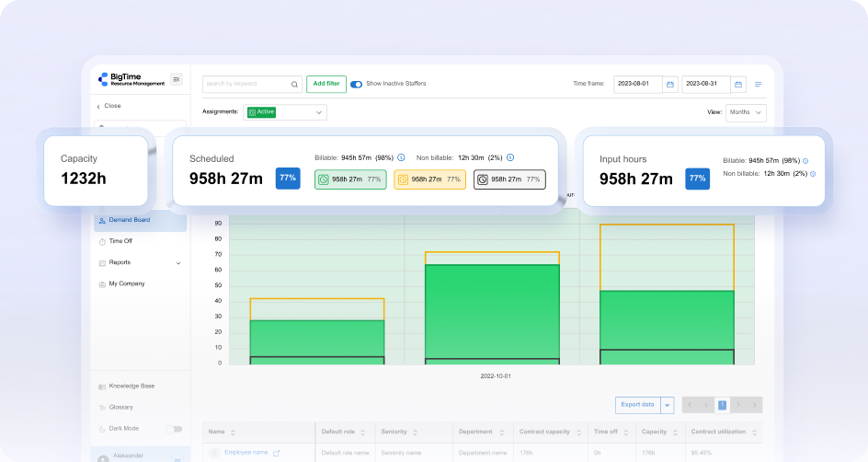Open the View Months dropdown
This screenshot has width=868, height=462.
click(746, 112)
